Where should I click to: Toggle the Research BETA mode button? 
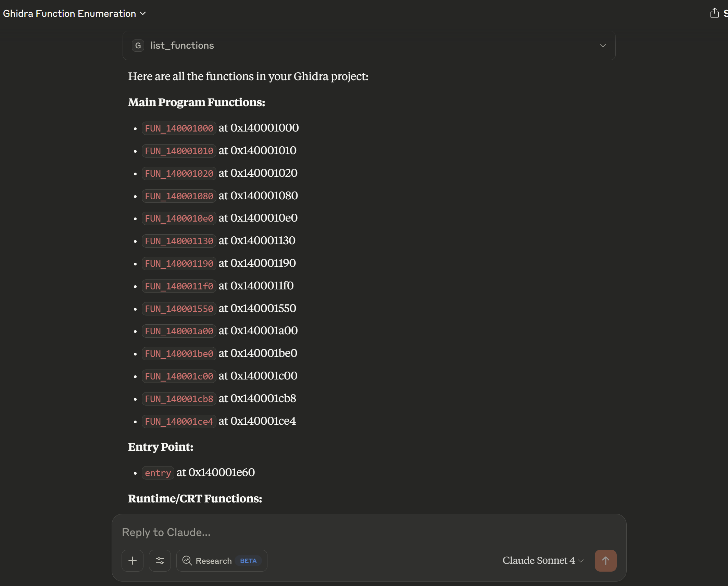click(x=222, y=561)
